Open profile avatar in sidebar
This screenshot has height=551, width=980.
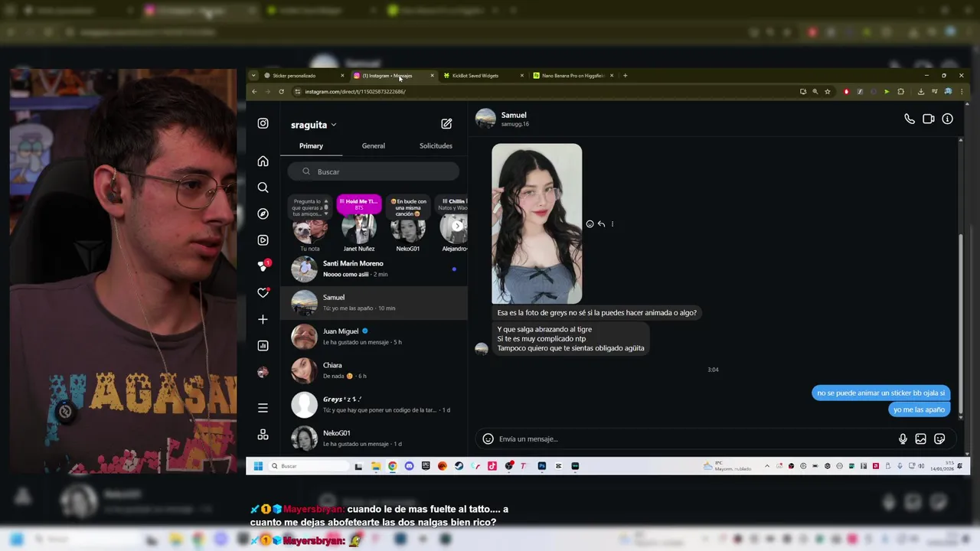263,372
